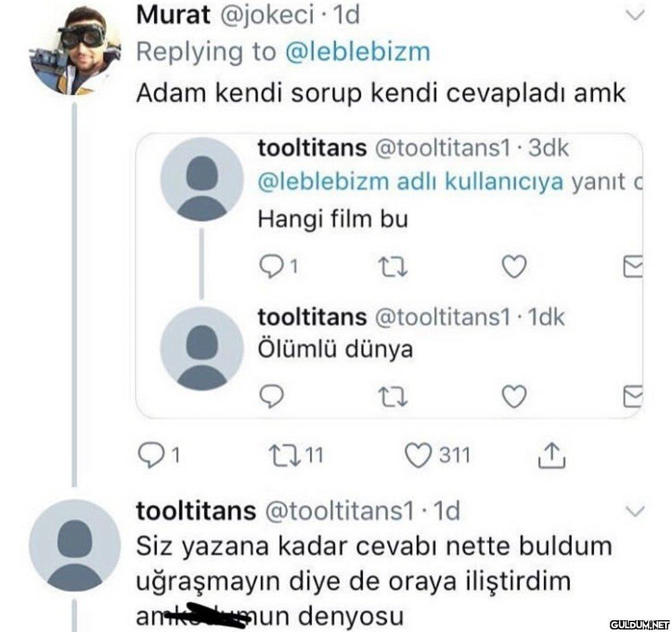Open tooltitans username in the bottom reply
The image size is (672, 632).
pos(196,511)
